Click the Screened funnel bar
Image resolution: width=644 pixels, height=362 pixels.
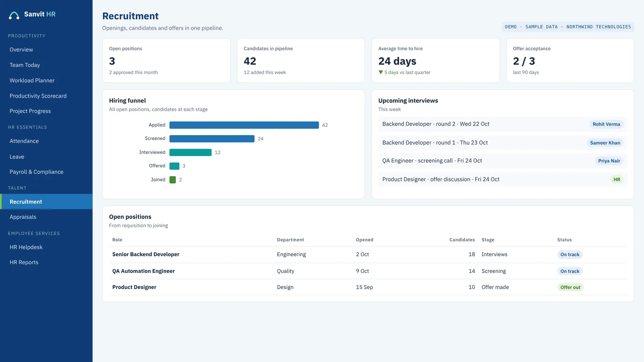point(212,139)
